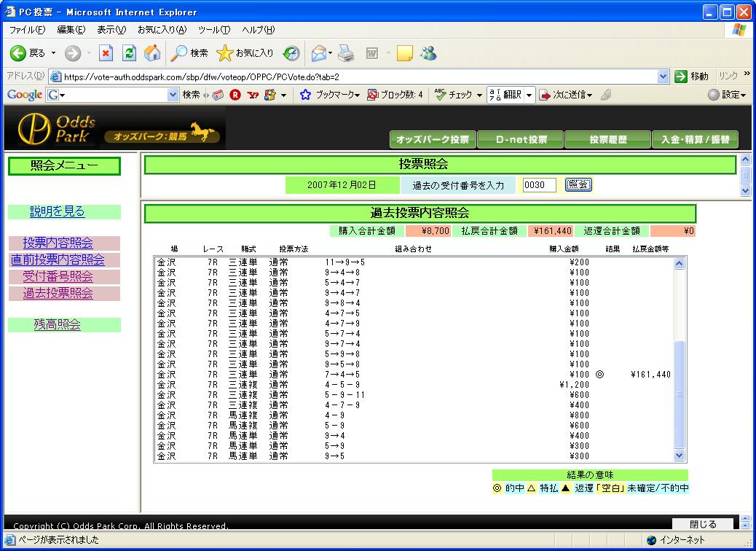This screenshot has width=756, height=551.
Task: Click the vote list scrollbar down arrow
Action: click(x=680, y=455)
